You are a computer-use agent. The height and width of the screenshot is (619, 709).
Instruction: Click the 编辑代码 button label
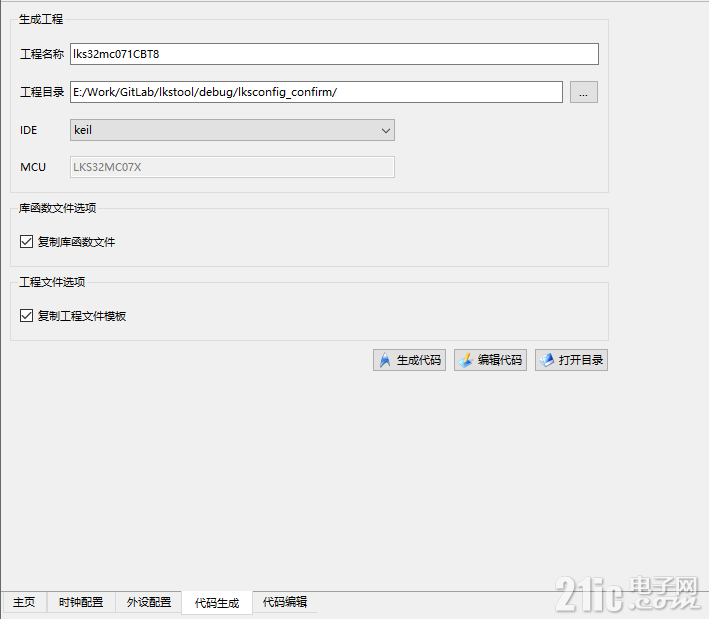pyautogui.click(x=500, y=360)
